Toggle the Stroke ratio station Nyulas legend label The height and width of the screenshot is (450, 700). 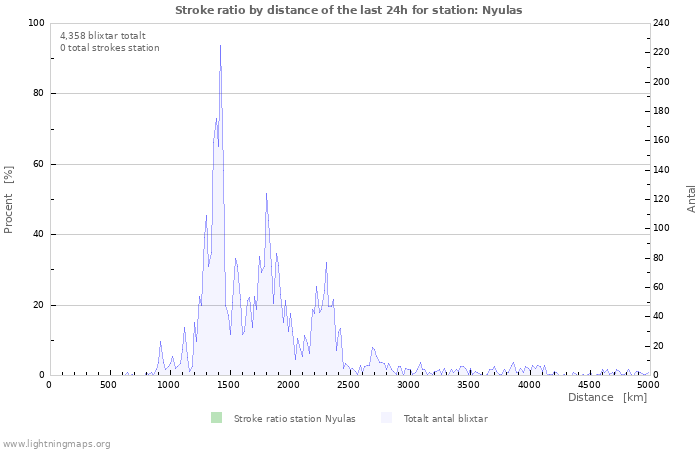[294, 418]
